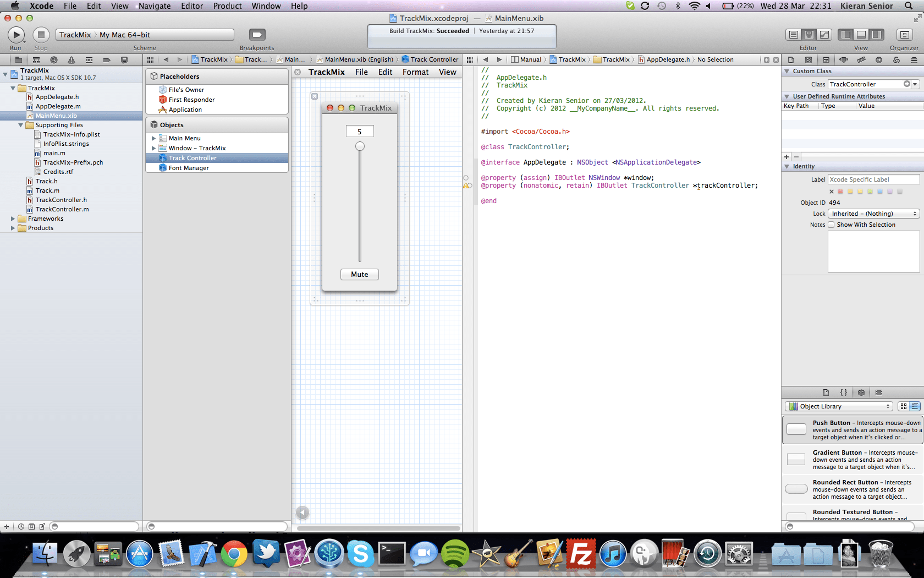Screen dimensions: 924x578
Task: Toggle the Navigator pane visibility
Action: [846, 35]
